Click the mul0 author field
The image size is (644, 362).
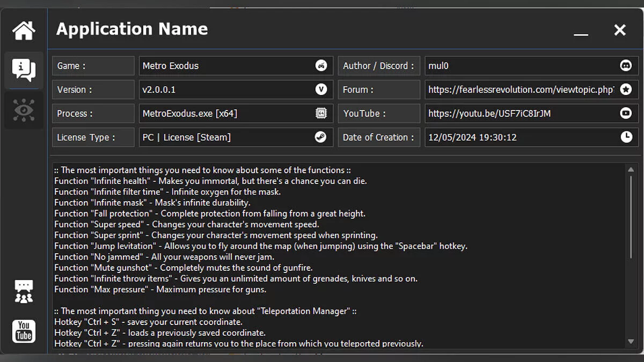coord(532,66)
